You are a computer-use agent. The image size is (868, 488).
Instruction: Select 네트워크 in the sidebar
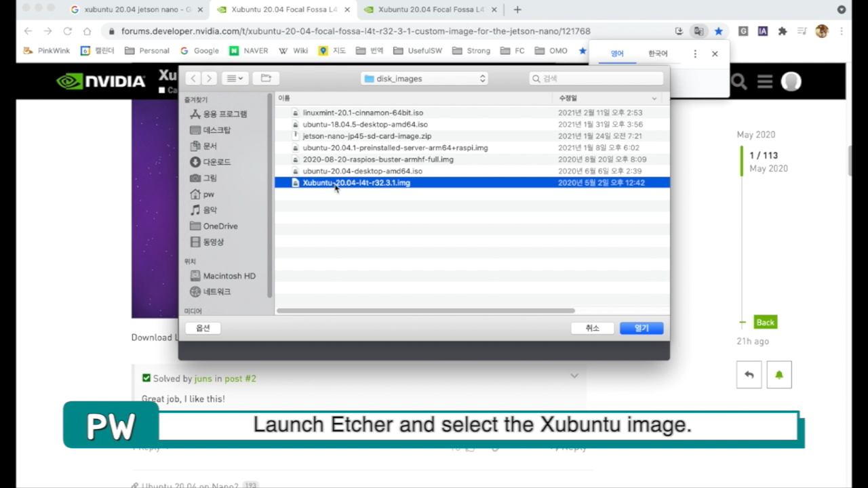tap(210, 291)
